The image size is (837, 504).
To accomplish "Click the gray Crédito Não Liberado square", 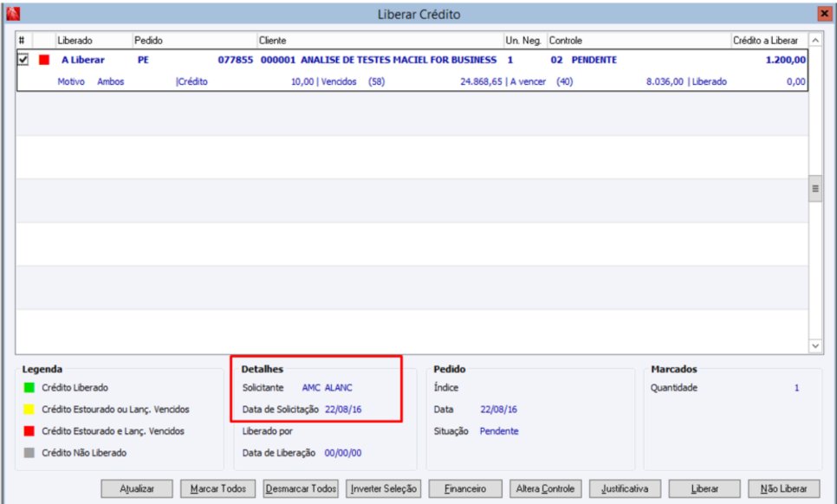I will (x=29, y=453).
